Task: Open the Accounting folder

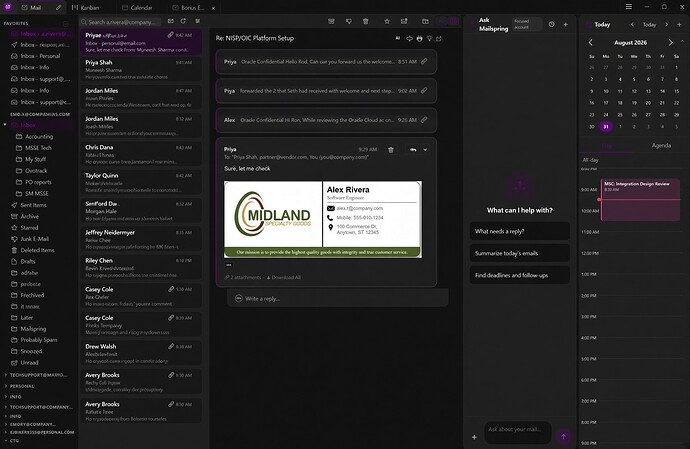Action: tap(39, 136)
